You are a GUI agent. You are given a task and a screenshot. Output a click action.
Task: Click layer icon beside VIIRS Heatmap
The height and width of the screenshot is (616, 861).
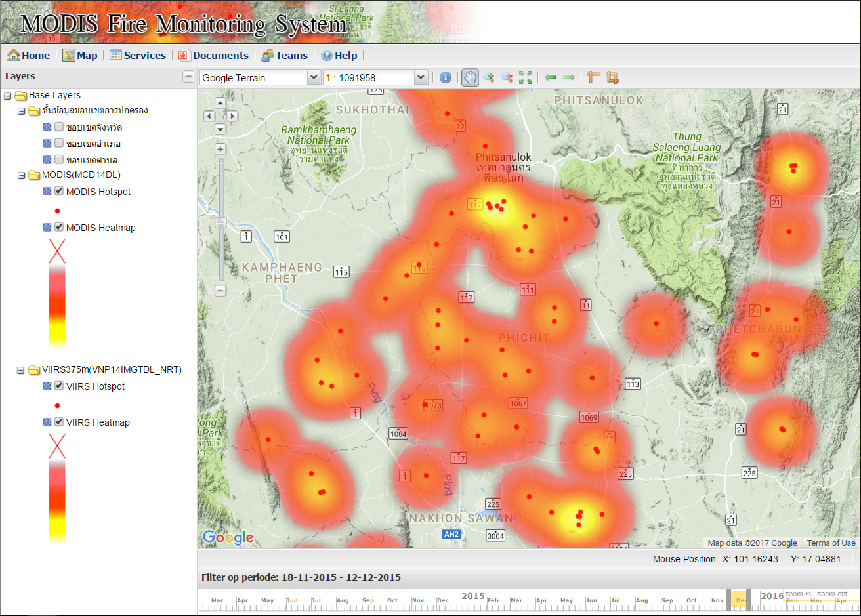(47, 422)
